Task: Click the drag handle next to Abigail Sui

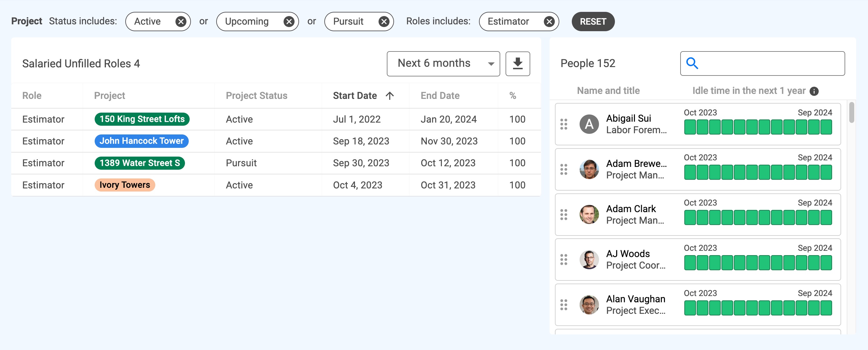Action: point(564,124)
